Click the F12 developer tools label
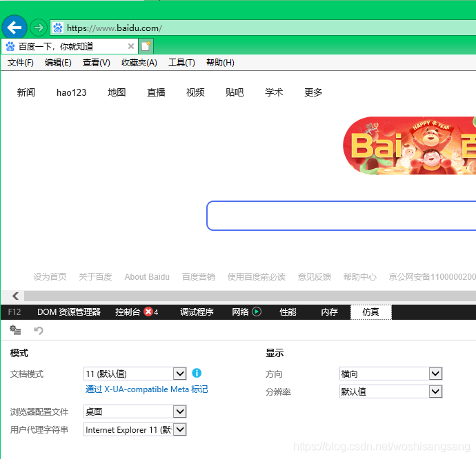The image size is (476, 459). [14, 312]
